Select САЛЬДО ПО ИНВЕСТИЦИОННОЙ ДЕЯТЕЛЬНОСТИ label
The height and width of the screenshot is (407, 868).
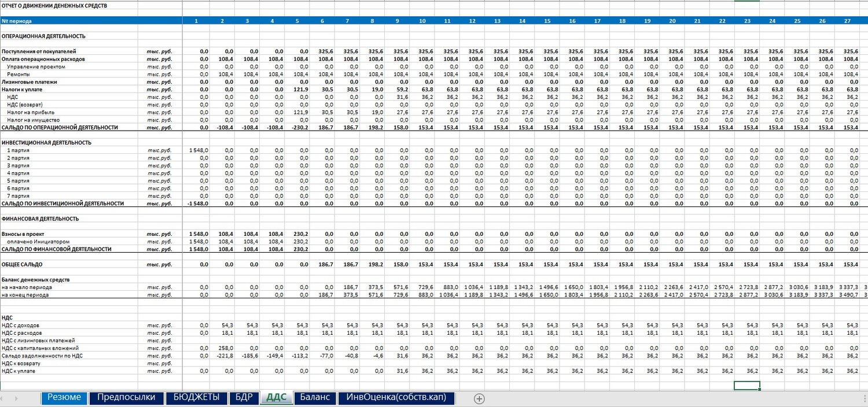(62, 203)
